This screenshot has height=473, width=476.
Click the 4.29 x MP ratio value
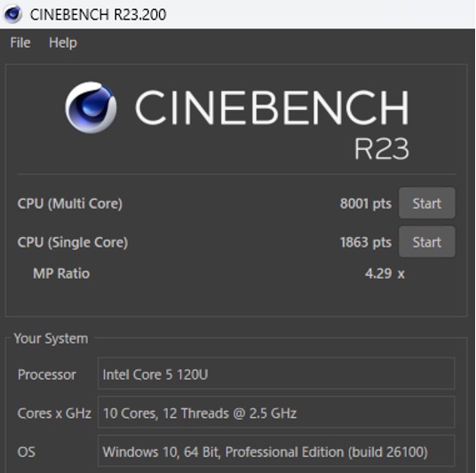click(x=385, y=273)
